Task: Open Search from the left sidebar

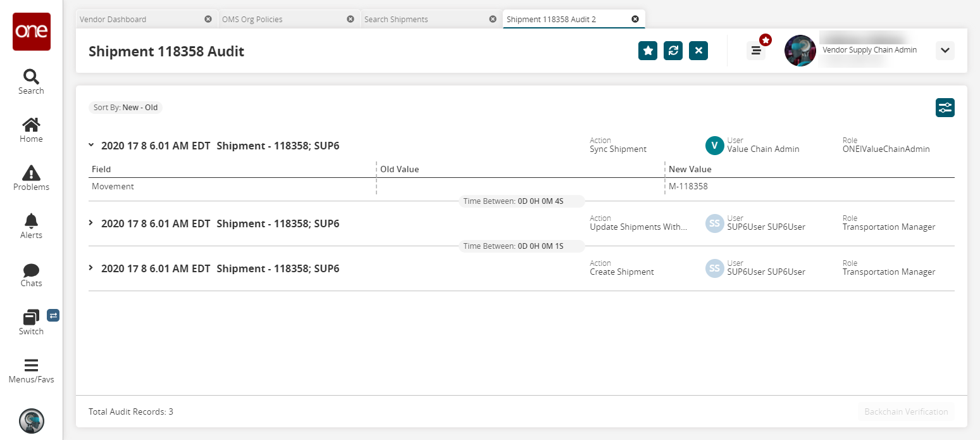Action: click(x=31, y=82)
